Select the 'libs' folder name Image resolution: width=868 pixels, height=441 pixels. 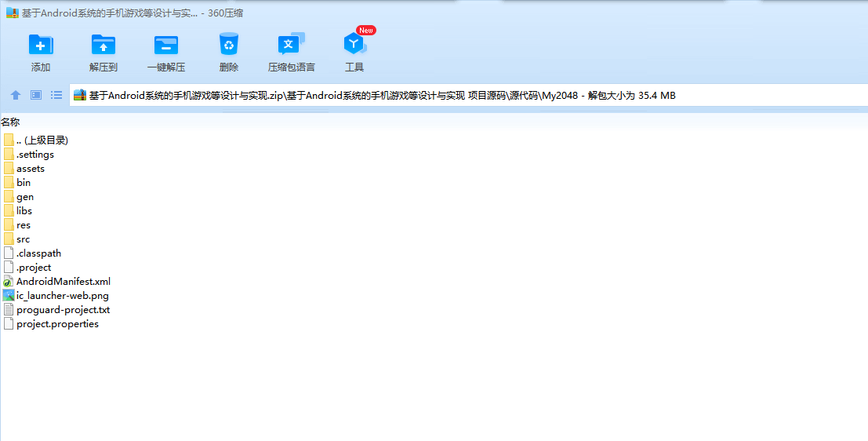[24, 210]
